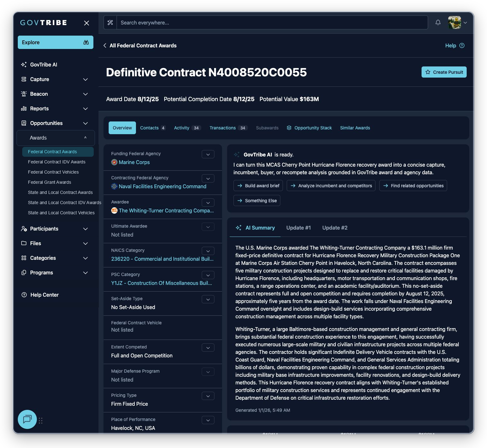Click the AI magic wand search icon
This screenshot has width=487, height=448.
[110, 23]
